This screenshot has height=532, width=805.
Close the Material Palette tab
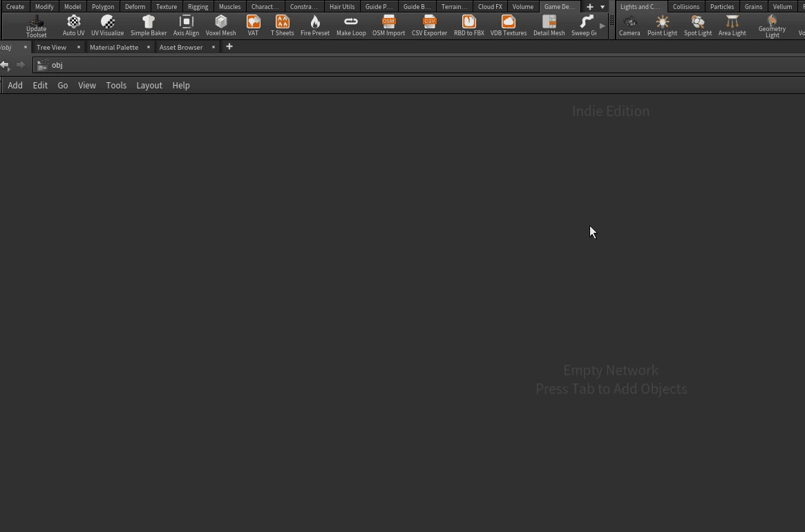[x=149, y=47]
